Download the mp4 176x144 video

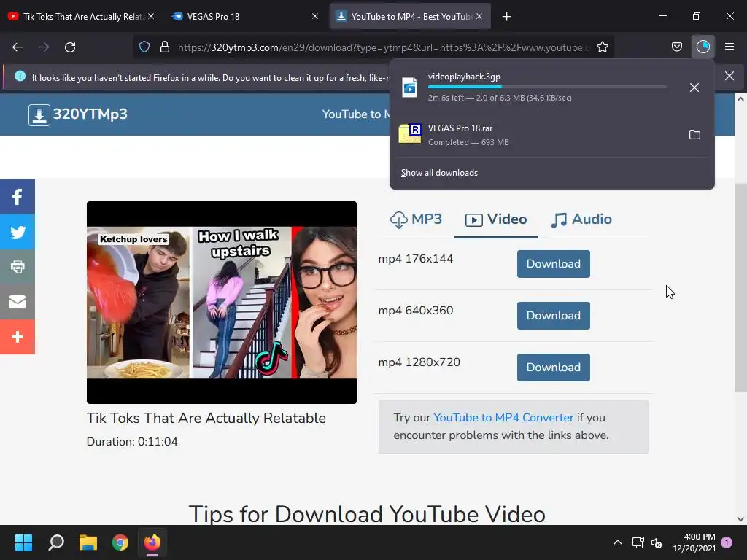coord(553,264)
